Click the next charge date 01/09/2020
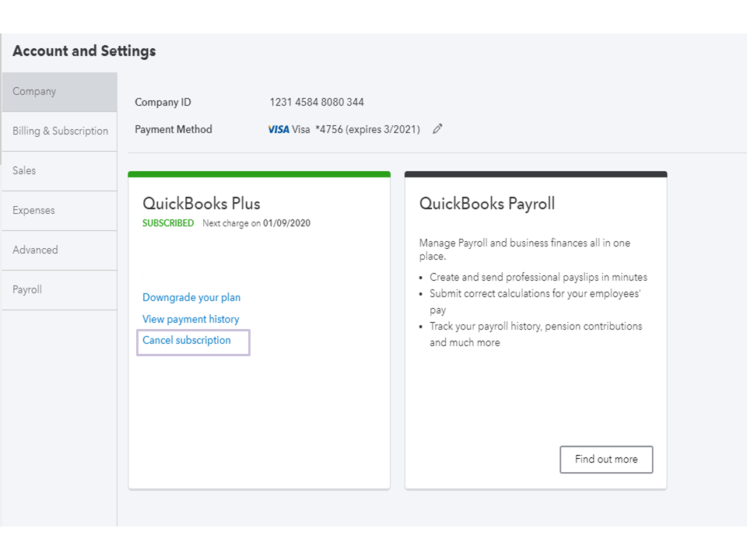 286,223
